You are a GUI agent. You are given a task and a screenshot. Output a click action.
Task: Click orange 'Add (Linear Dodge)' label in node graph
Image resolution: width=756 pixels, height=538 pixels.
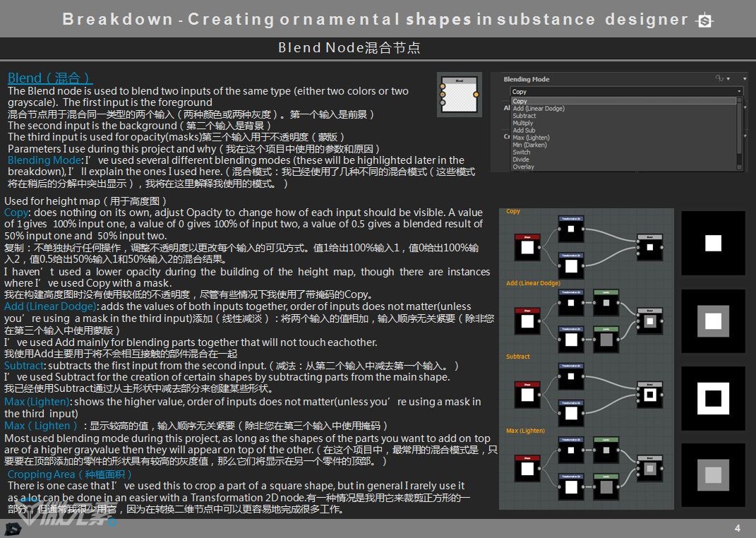click(x=533, y=283)
